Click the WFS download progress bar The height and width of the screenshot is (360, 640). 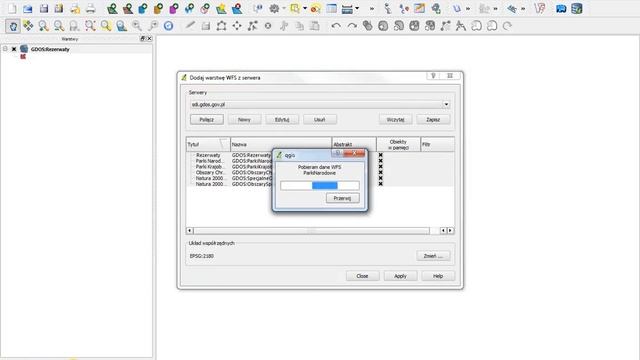pyautogui.click(x=320, y=185)
